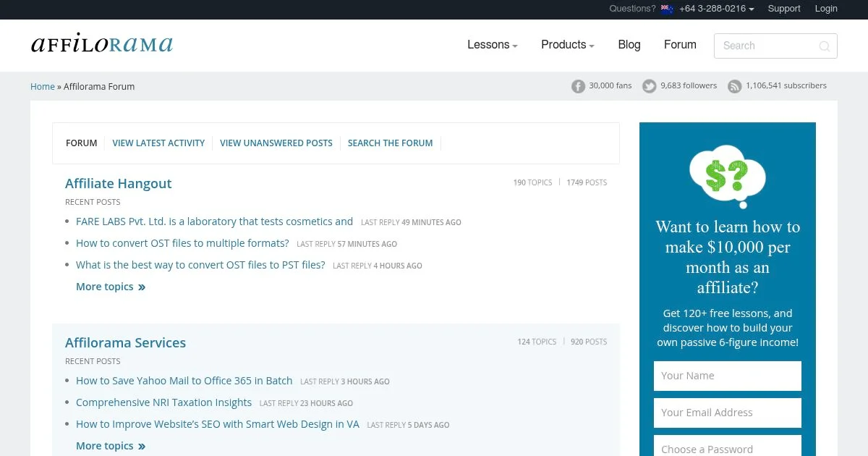Click the 'Questions?' label in top bar
868x456 pixels.
(632, 9)
